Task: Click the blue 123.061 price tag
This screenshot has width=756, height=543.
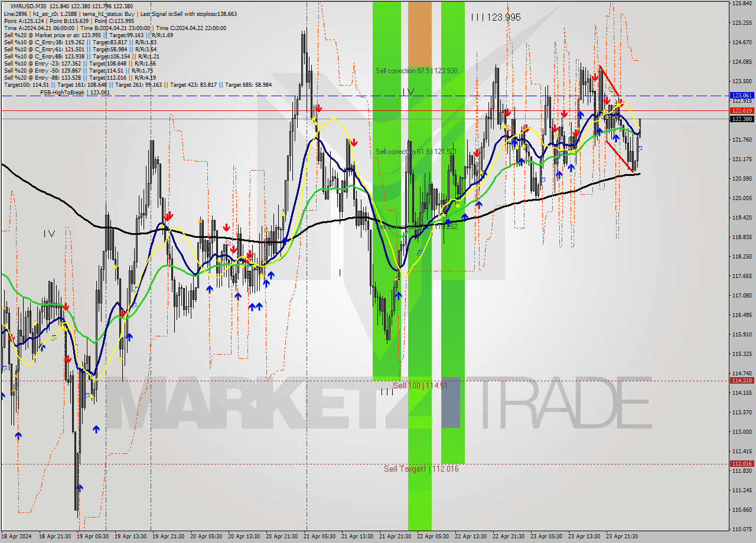Action: (x=742, y=95)
